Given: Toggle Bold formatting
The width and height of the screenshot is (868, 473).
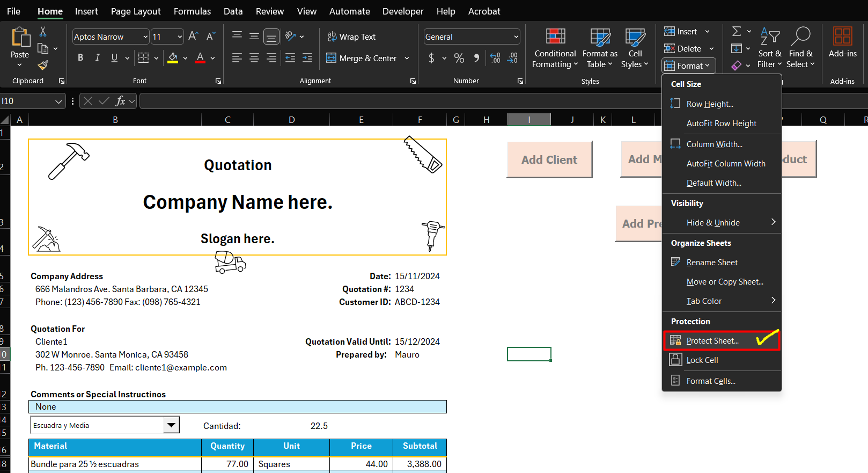Looking at the screenshot, I should coord(80,58).
